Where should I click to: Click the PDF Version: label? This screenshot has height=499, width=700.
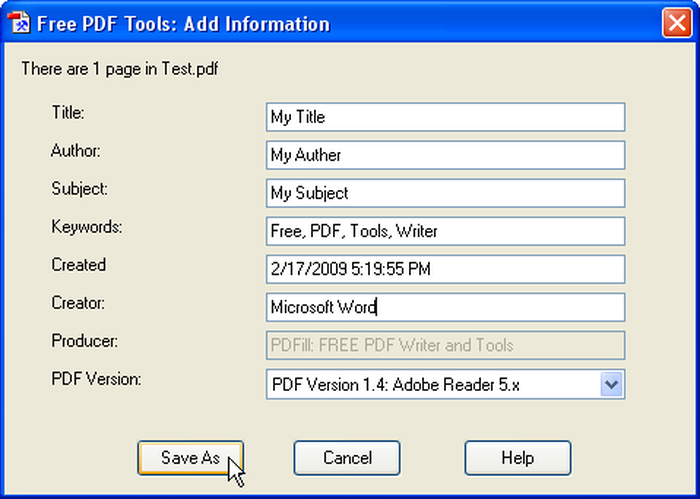pyautogui.click(x=96, y=379)
